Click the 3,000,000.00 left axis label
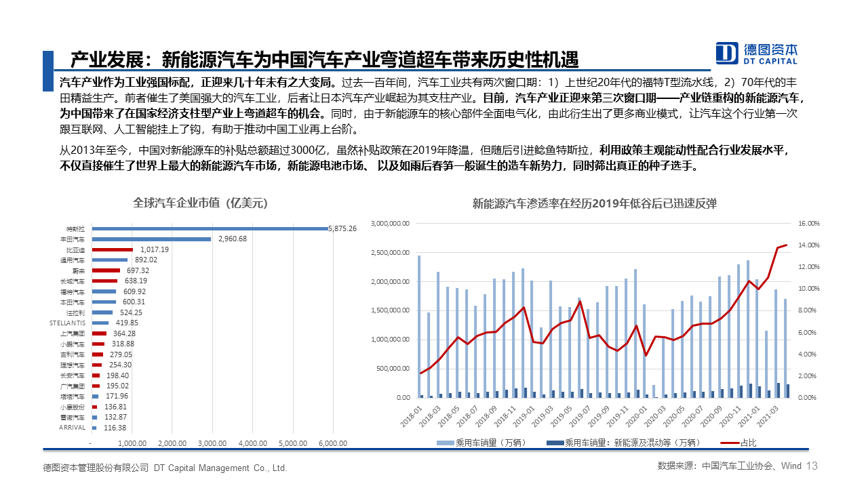Viewport: 868px width, 488px height. [x=389, y=223]
